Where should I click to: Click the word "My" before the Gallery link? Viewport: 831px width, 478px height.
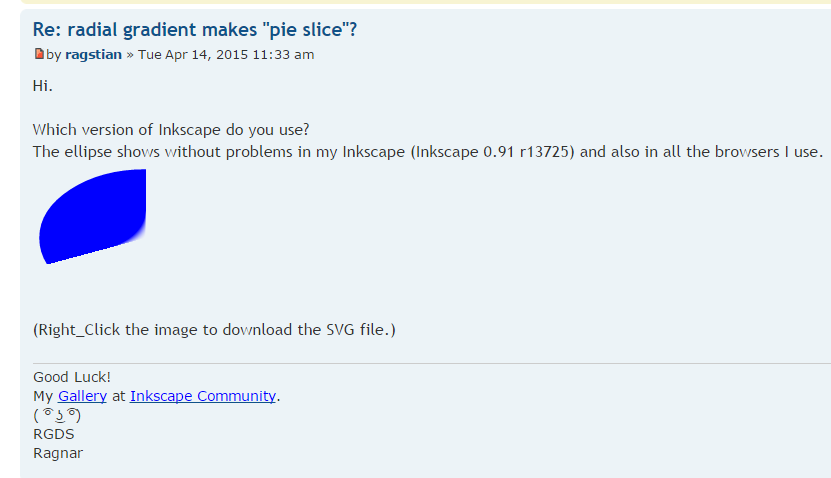43,396
